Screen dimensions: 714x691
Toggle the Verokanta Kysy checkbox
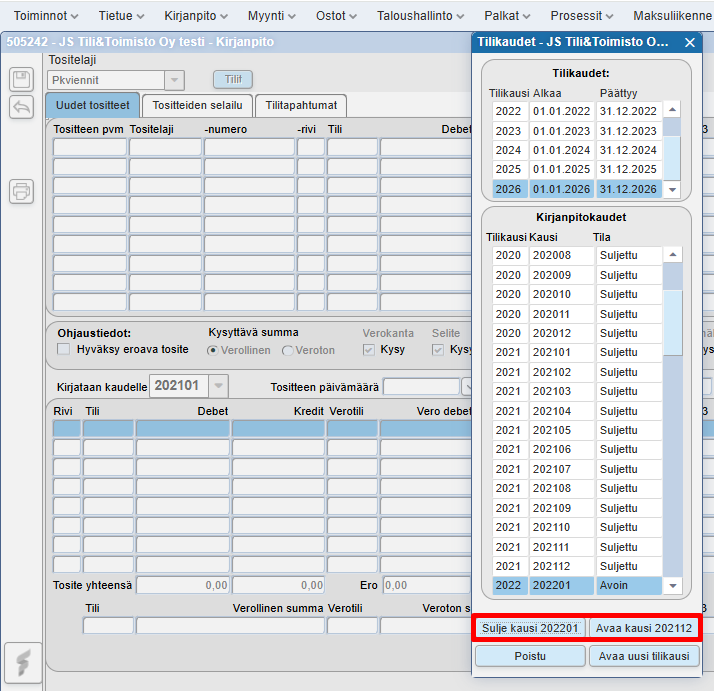click(x=369, y=350)
